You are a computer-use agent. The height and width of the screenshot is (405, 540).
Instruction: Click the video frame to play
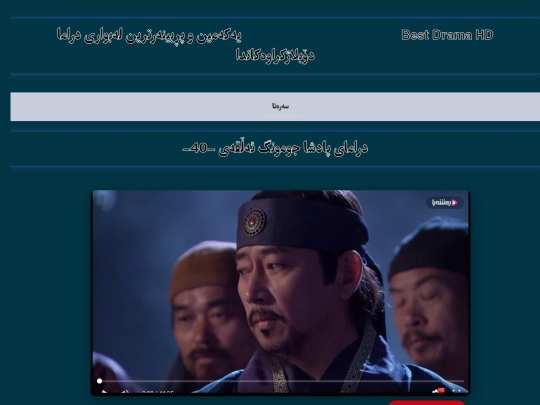pyautogui.click(x=280, y=292)
